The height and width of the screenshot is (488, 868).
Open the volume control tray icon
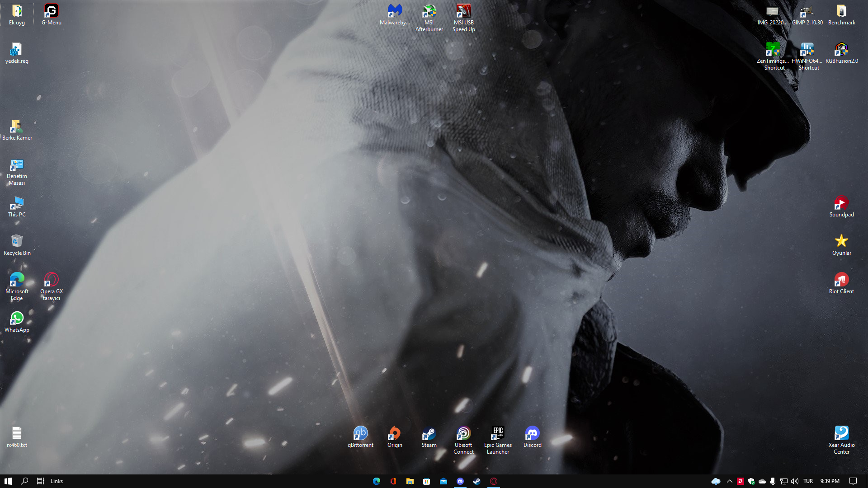tap(794, 481)
